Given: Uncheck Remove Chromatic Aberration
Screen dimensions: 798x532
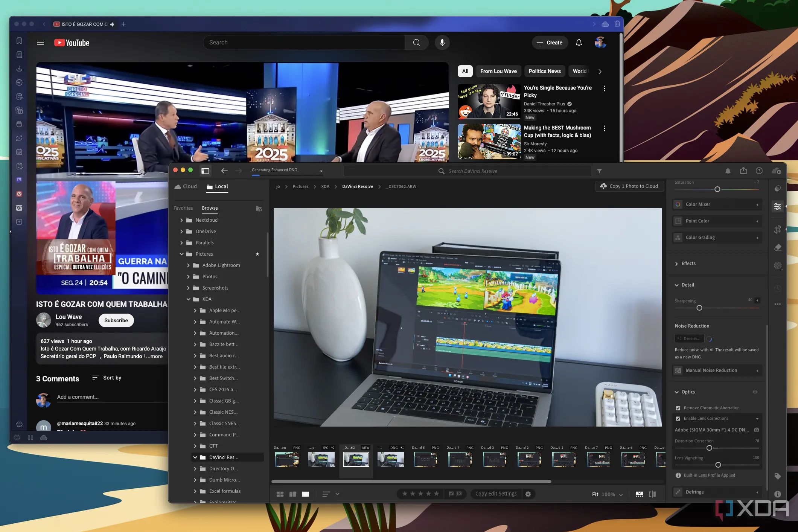Looking at the screenshot, I should tap(678, 408).
